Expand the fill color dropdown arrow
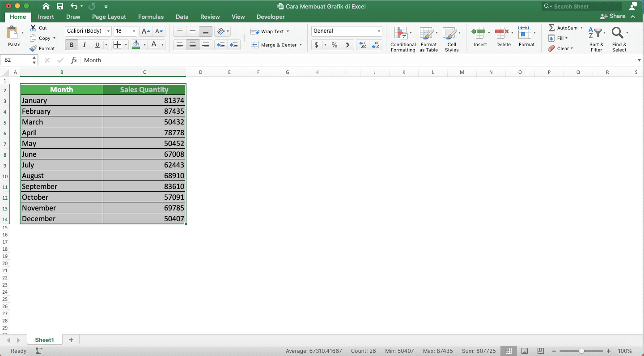This screenshot has width=644, height=356. click(x=144, y=45)
